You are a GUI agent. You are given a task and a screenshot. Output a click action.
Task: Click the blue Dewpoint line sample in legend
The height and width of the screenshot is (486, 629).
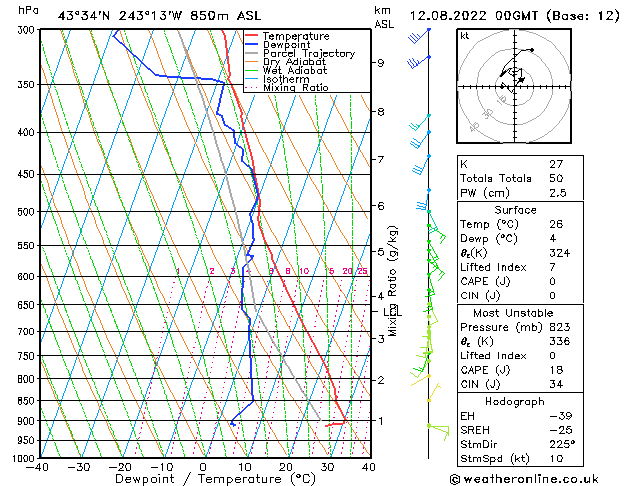(252, 45)
